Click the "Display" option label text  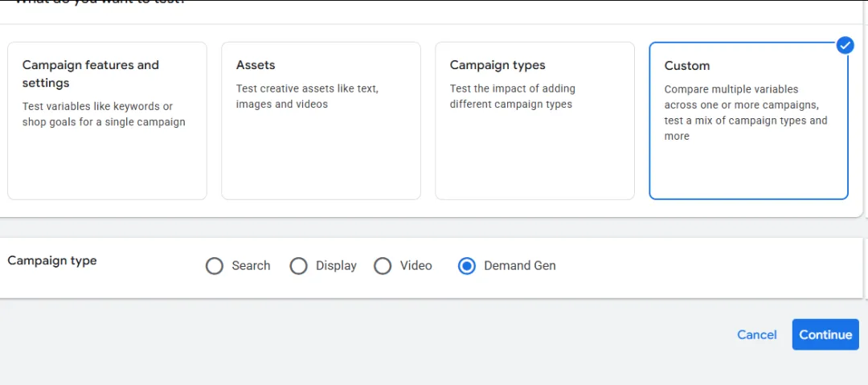(336, 266)
